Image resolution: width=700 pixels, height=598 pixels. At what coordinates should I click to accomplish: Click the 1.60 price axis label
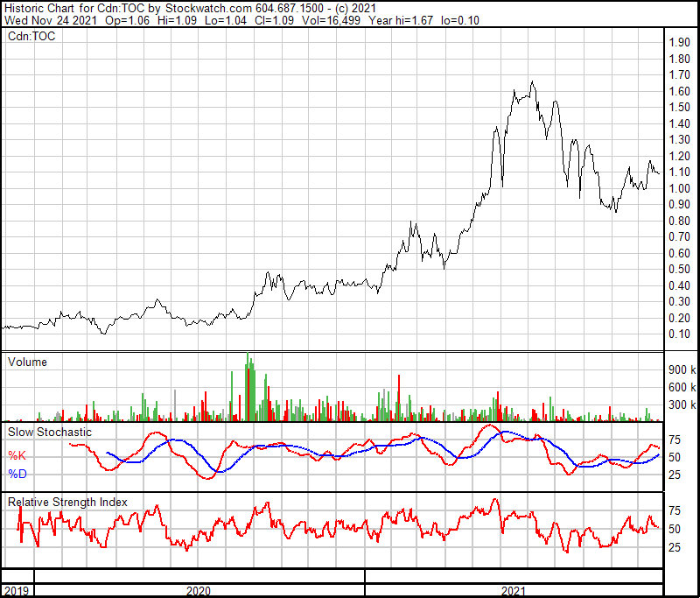tap(680, 91)
